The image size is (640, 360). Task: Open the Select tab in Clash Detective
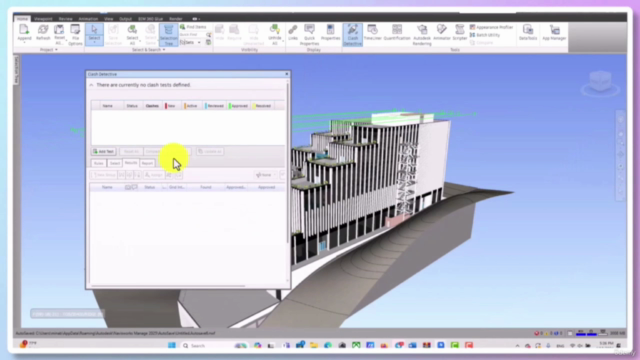coord(115,163)
